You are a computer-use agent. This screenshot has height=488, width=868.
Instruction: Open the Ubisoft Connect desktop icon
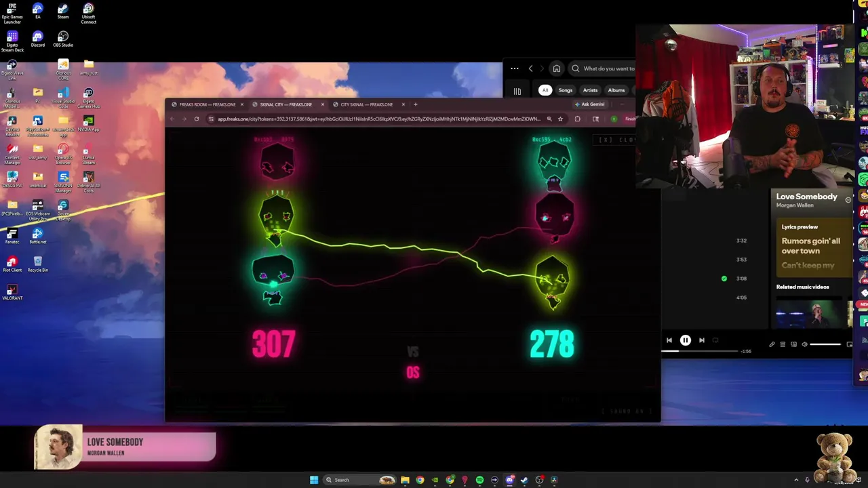88,14
